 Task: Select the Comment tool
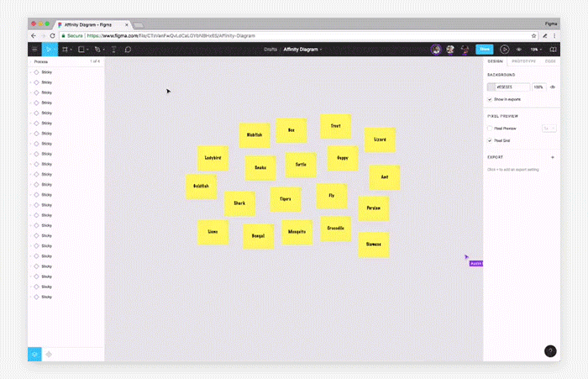pos(128,49)
